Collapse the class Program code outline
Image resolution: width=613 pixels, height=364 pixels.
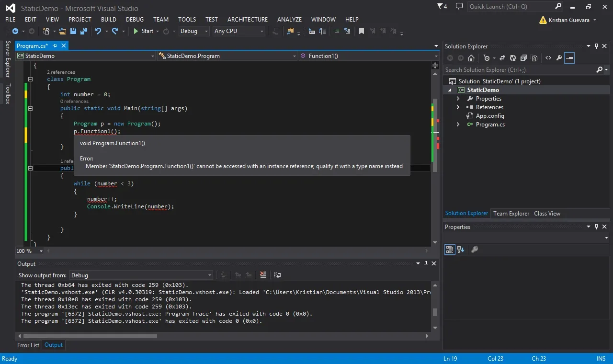(30, 80)
